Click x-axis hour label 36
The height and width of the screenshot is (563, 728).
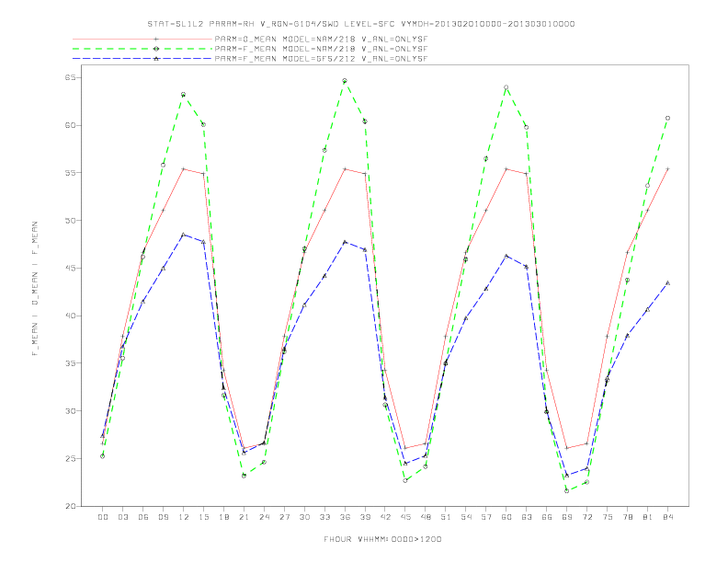tap(345, 517)
